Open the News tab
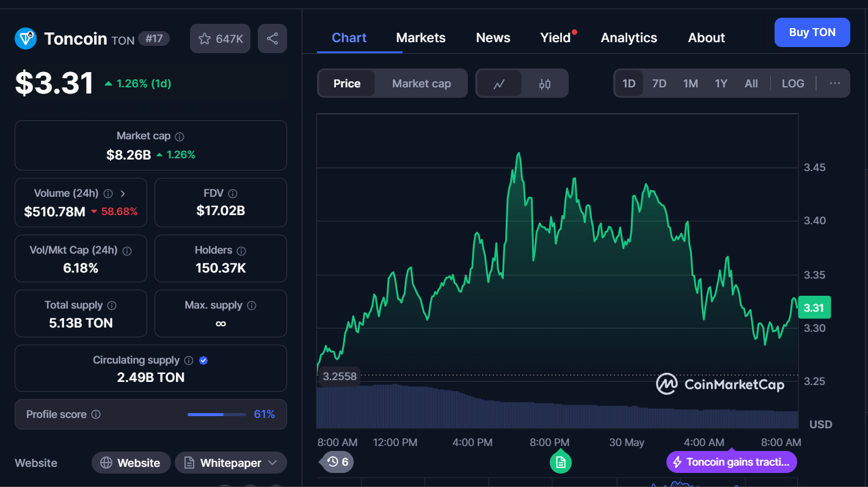868x487 pixels. (x=493, y=38)
